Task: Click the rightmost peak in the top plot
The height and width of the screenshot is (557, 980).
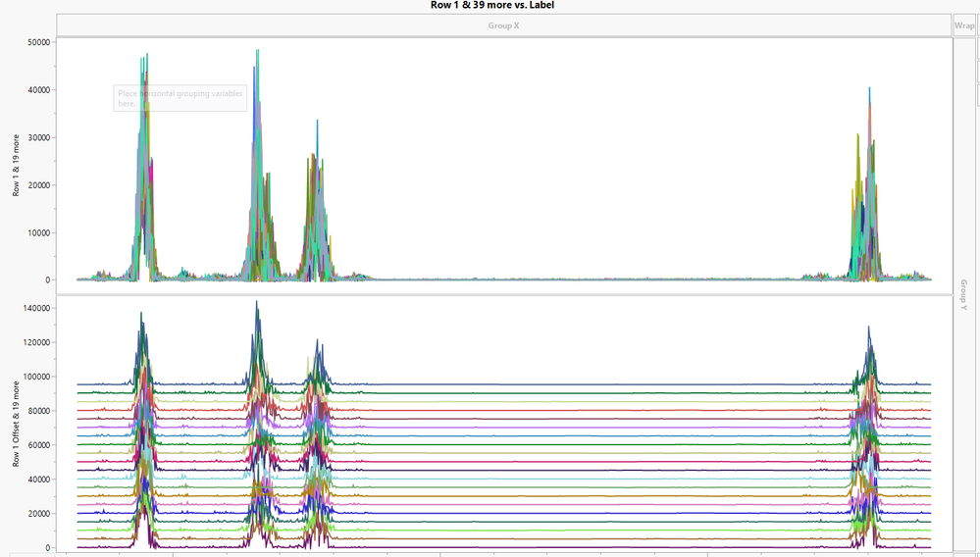Action: [869, 98]
